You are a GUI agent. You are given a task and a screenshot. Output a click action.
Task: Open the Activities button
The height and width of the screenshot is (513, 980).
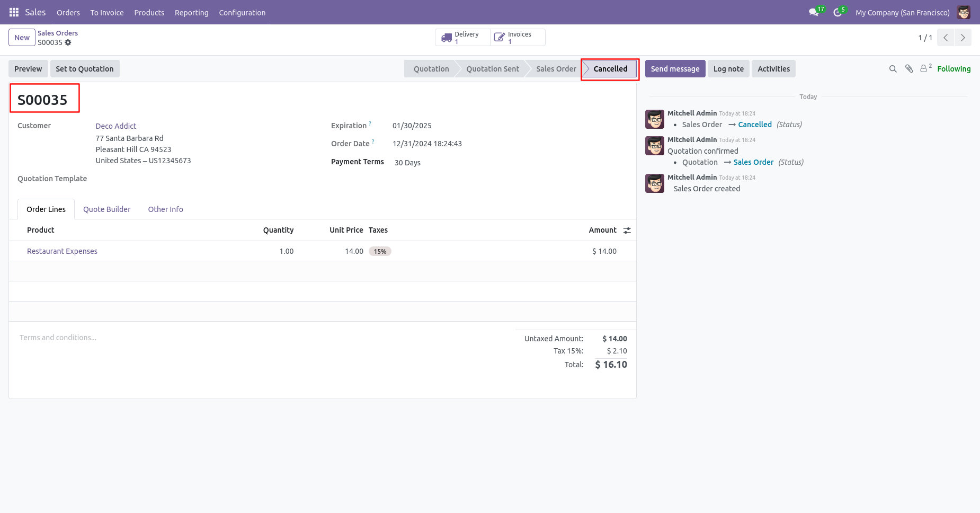click(x=773, y=69)
